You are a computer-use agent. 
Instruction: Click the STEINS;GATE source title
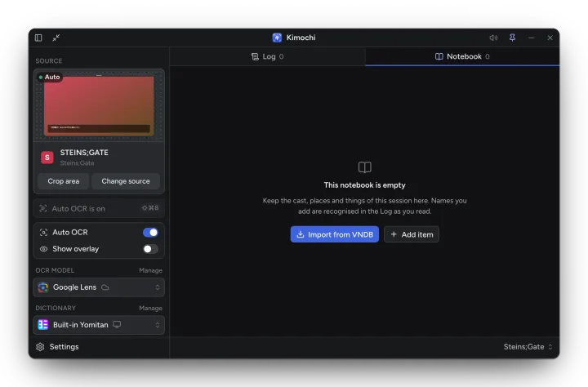84,153
